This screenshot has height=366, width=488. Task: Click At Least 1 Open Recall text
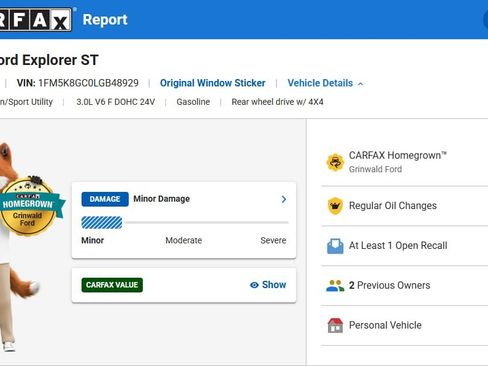(398, 246)
